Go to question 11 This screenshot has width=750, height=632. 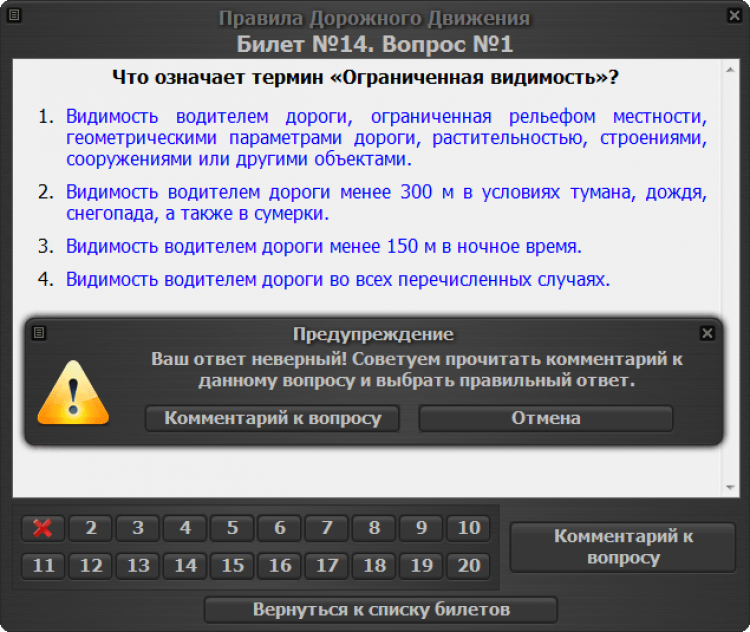(43, 566)
